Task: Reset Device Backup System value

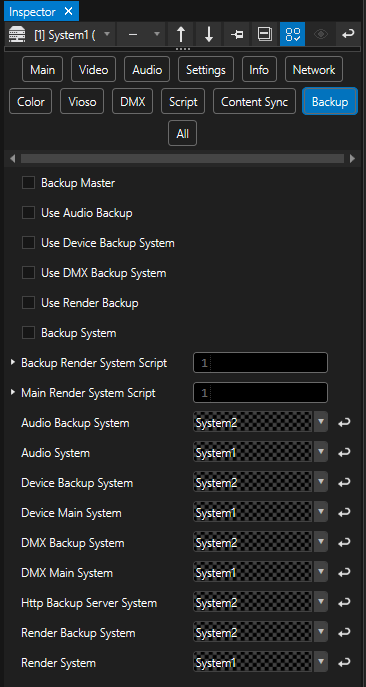Action: (345, 483)
